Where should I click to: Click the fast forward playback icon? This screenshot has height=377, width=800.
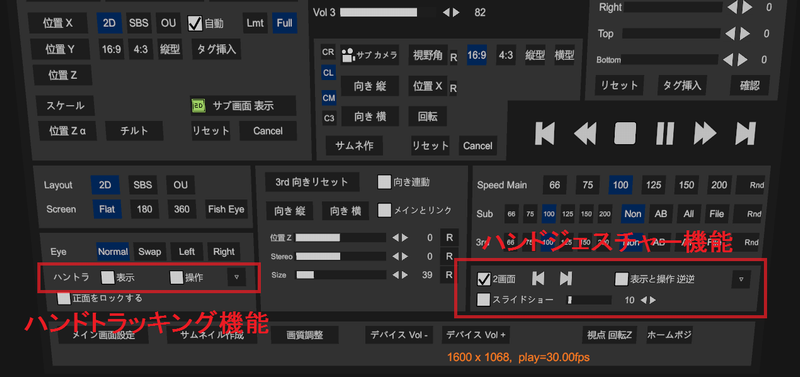coord(705,134)
